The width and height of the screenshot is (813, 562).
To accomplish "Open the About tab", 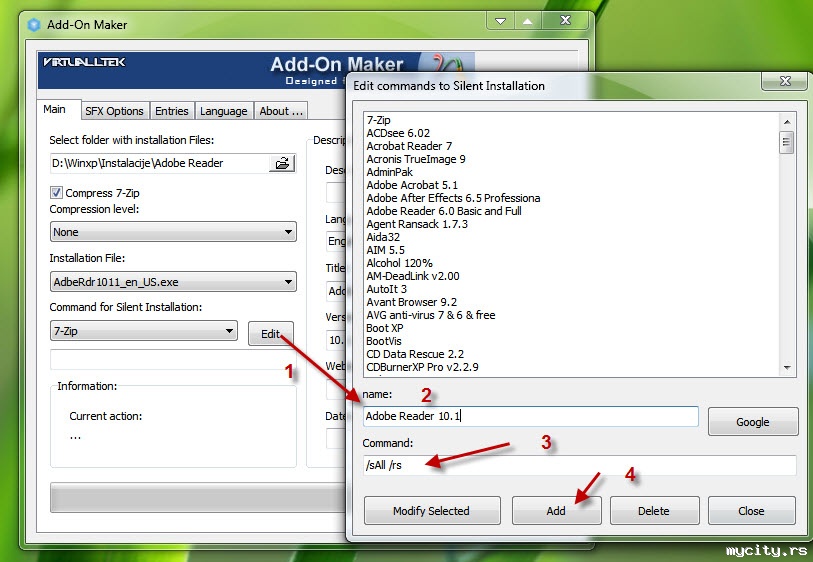I will click(x=281, y=111).
